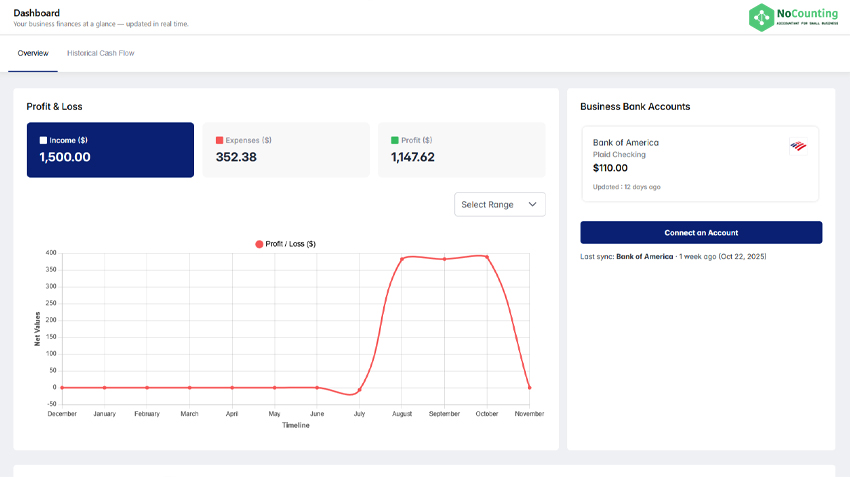Click the Dashboard page heading

[x=36, y=13]
